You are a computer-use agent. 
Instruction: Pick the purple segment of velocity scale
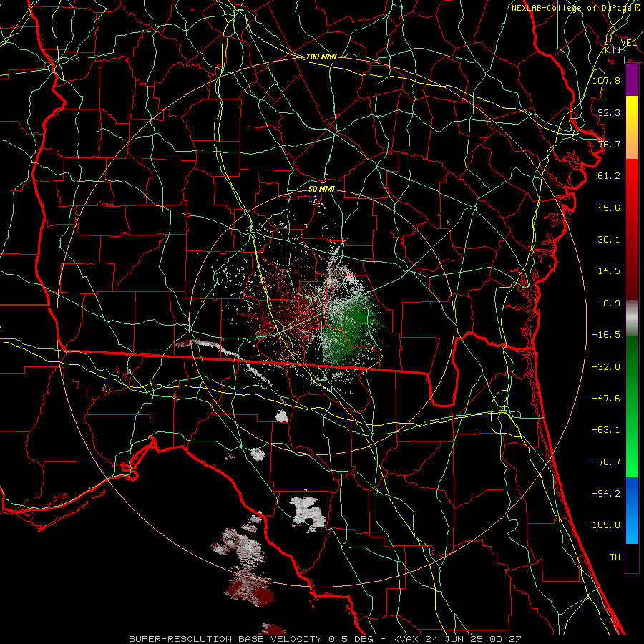coord(632,80)
